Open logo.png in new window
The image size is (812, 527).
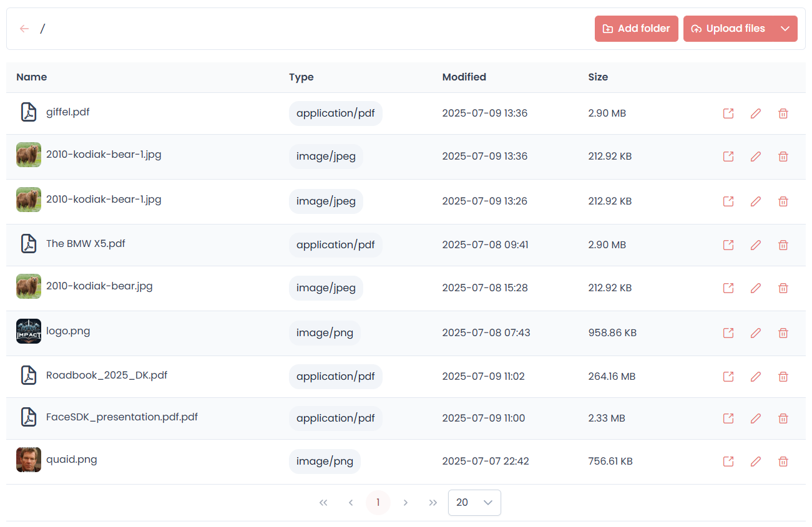(728, 333)
